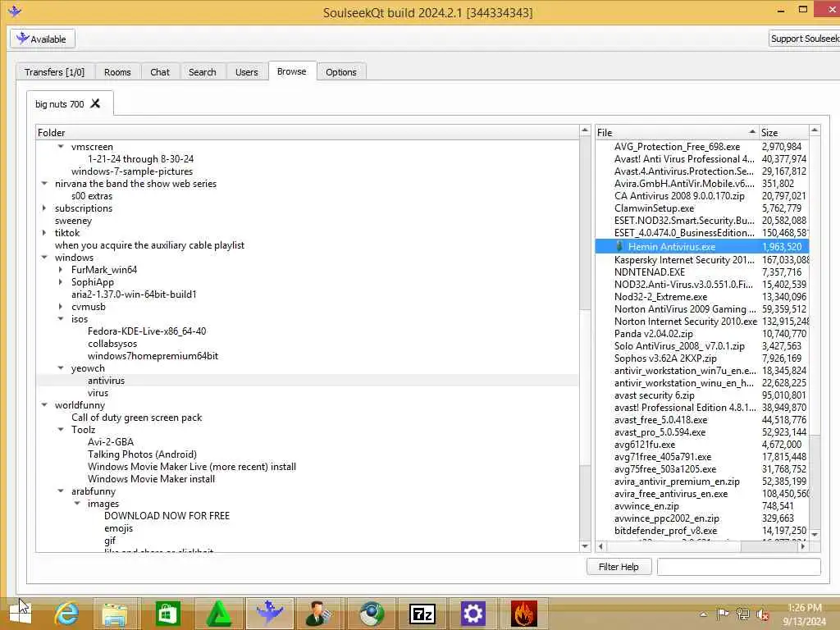This screenshot has width=840, height=630.
Task: Collapse the windows folder
Action: (44, 257)
